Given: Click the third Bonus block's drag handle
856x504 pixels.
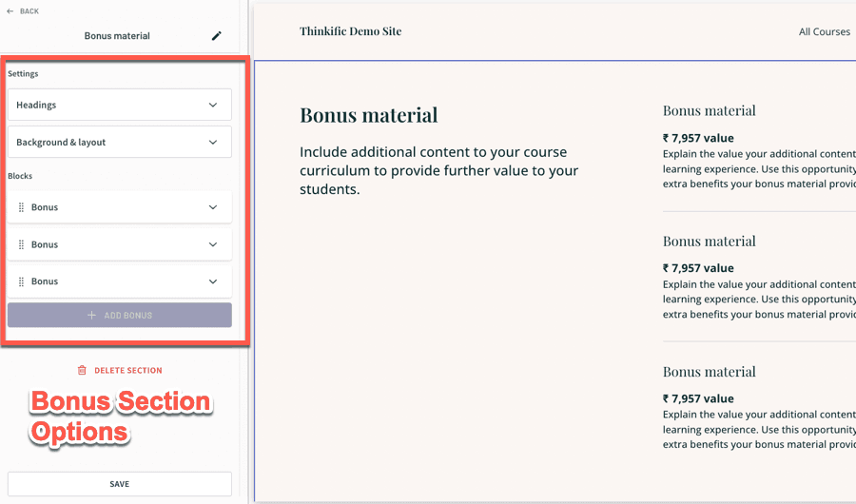Looking at the screenshot, I should [21, 281].
